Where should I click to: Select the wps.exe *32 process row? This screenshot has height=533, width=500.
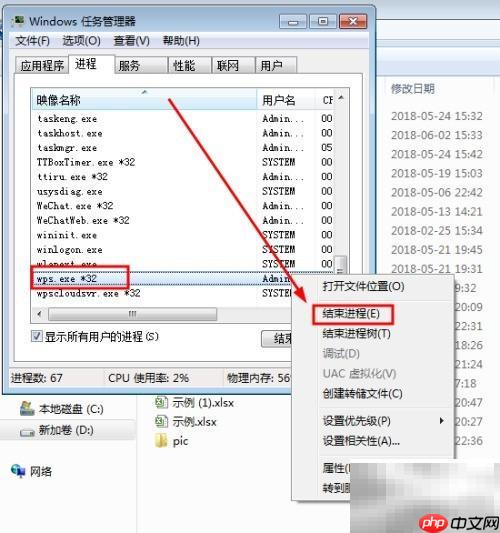(x=161, y=279)
